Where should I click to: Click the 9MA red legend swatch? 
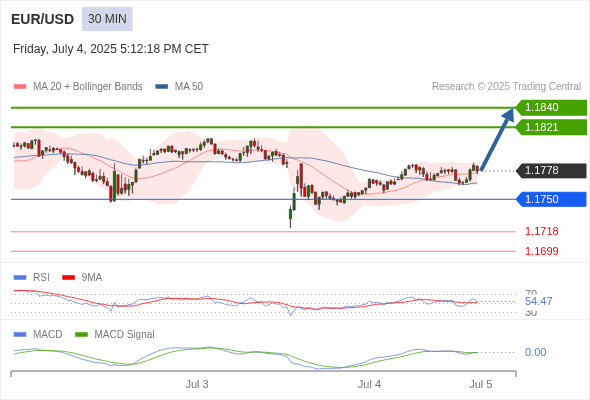click(x=68, y=278)
